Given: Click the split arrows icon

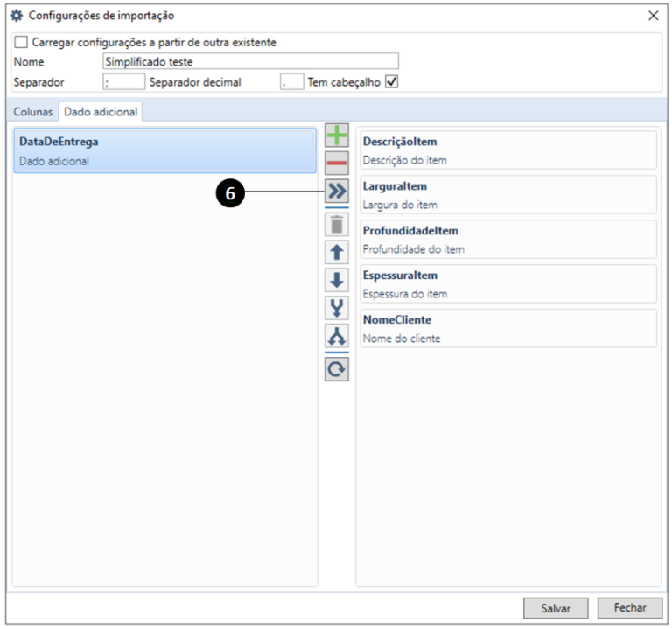Looking at the screenshot, I should (337, 335).
